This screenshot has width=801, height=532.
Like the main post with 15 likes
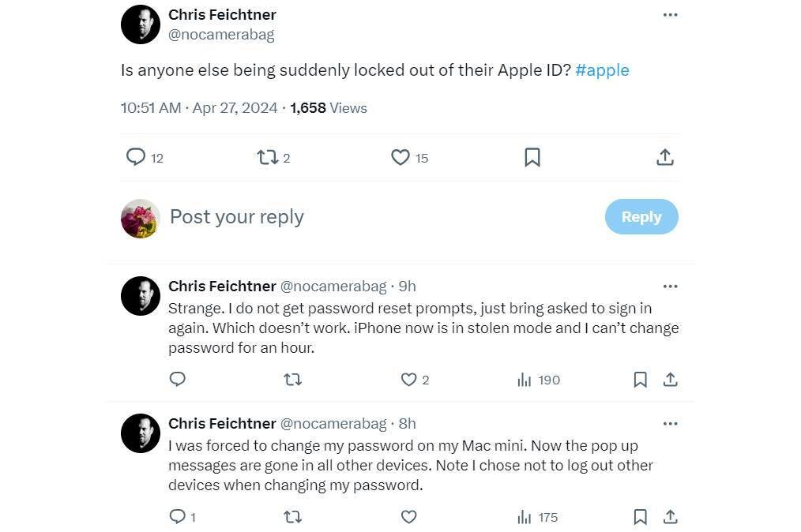400,157
